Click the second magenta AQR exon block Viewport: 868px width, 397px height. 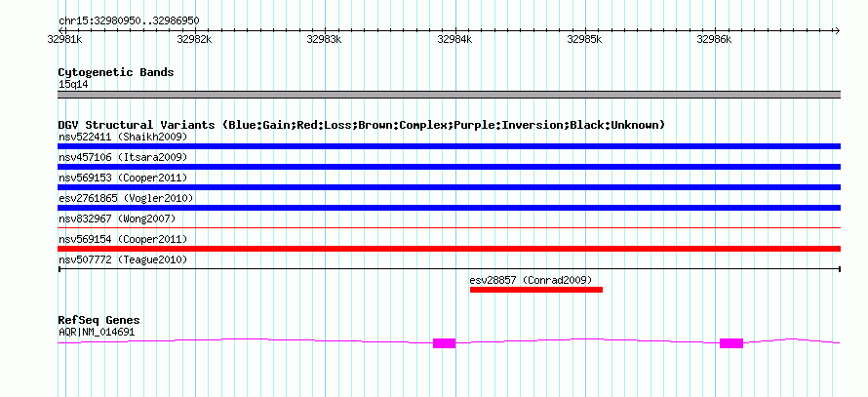[x=731, y=343]
